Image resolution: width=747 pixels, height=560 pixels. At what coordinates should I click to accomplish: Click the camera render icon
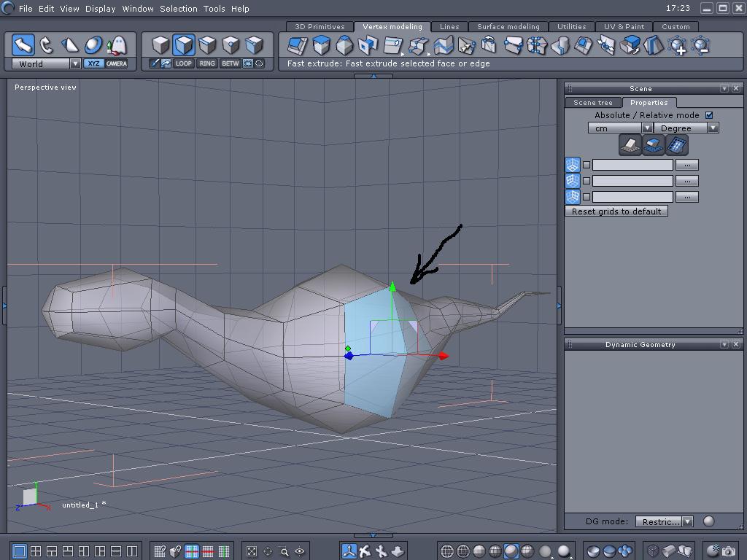click(728, 551)
